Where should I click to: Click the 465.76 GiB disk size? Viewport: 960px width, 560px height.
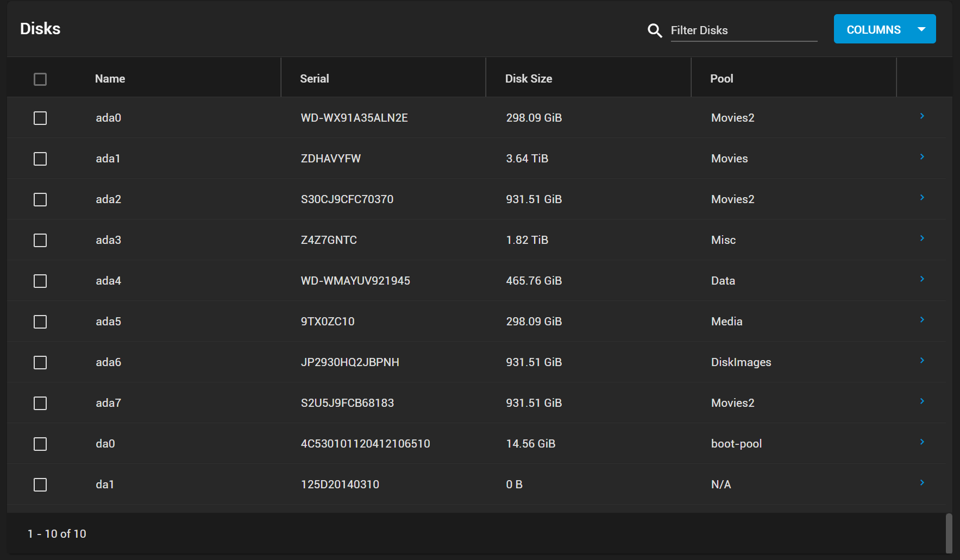(x=534, y=281)
